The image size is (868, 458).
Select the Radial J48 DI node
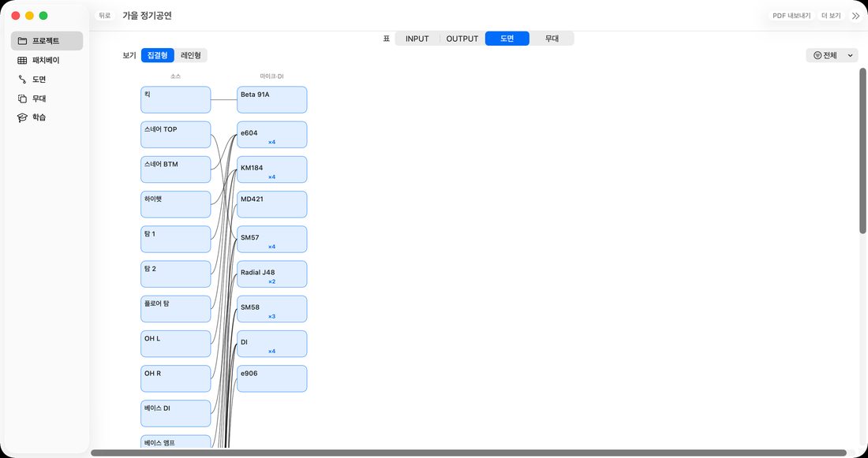click(271, 274)
